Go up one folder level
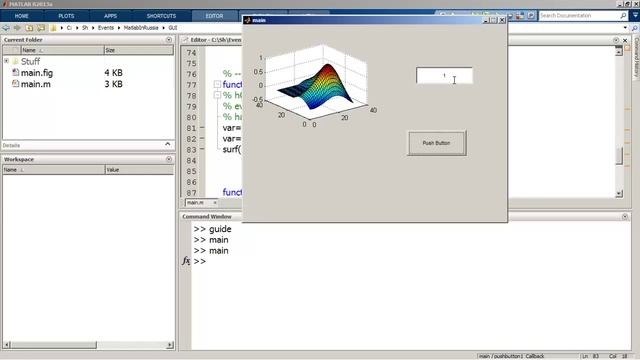640x360 pixels. pyautogui.click(x=29, y=28)
